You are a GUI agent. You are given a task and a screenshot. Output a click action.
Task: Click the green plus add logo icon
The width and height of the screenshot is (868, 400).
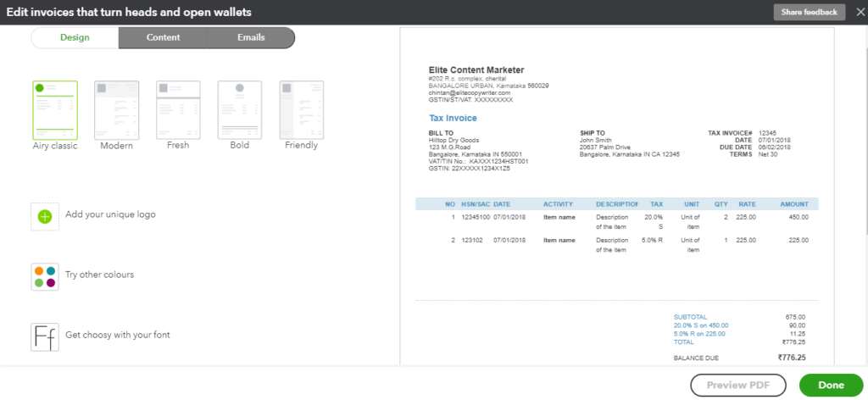point(45,216)
